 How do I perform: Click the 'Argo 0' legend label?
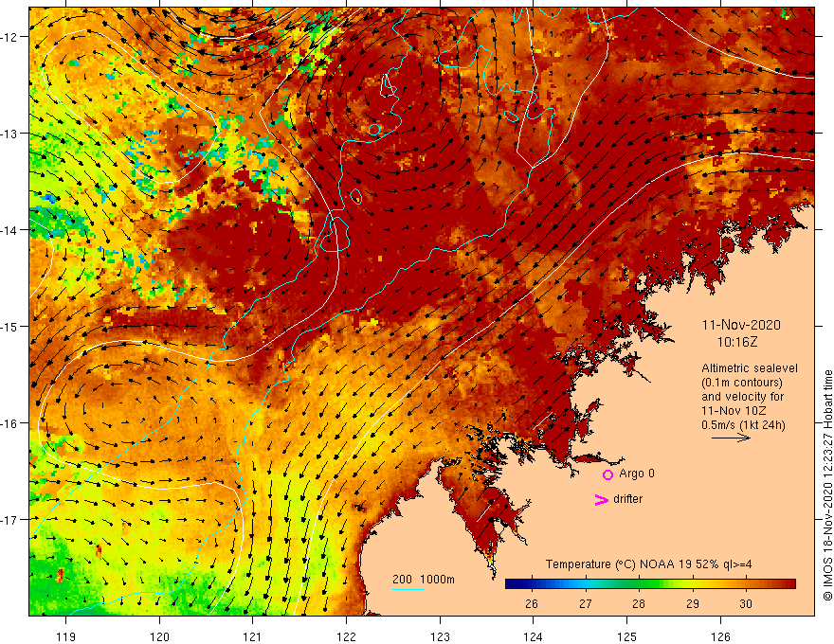[637, 474]
